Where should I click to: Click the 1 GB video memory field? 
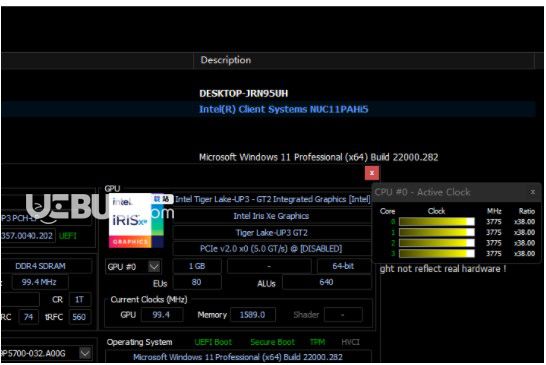pos(197,266)
